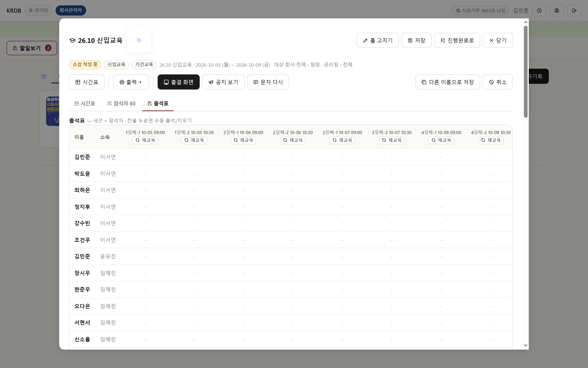Open the user profile icon in header
Image resolution: width=588 pixels, height=368 pixels.
pos(557,10)
